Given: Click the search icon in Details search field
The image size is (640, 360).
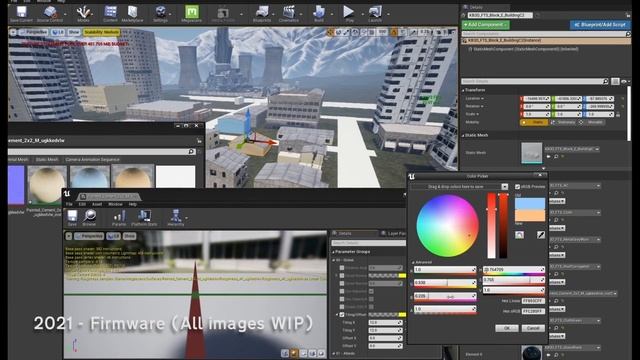Looking at the screenshot, I should point(605,81).
